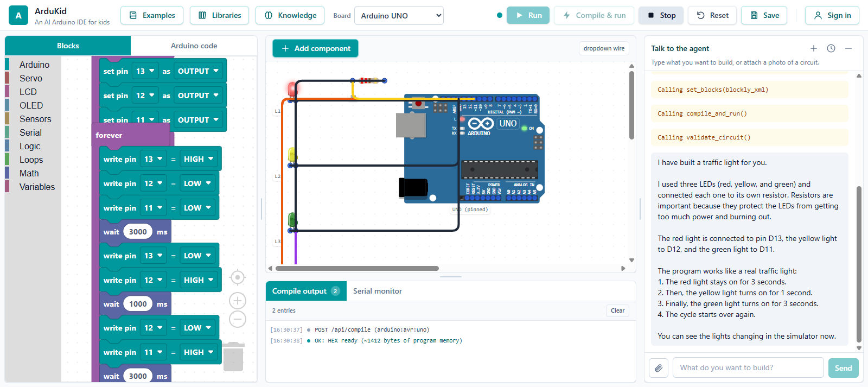Select the resistor component on the canvas
The image size is (868, 387).
coord(368,80)
